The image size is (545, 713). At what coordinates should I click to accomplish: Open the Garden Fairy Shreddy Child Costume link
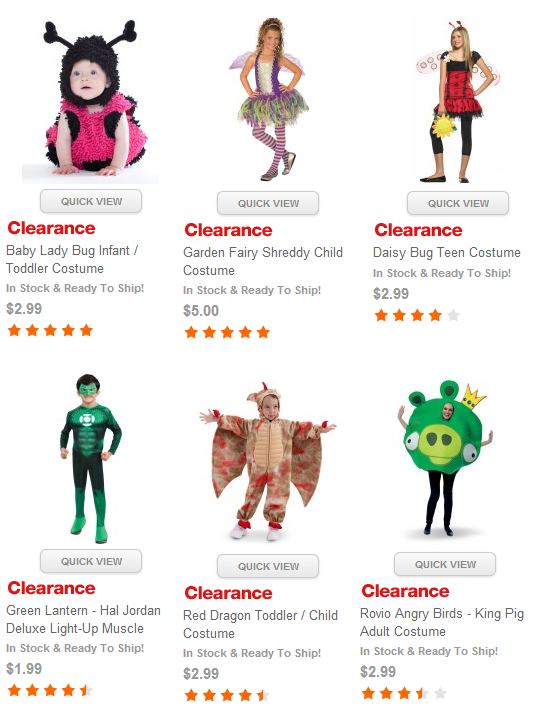click(x=263, y=261)
